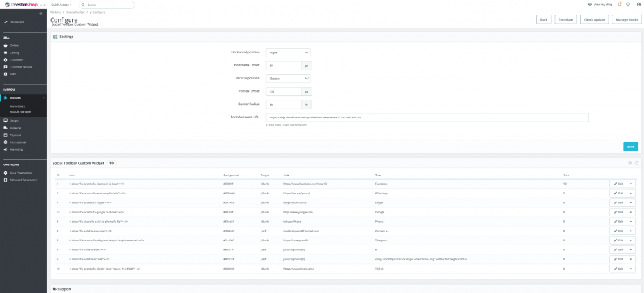The width and height of the screenshot is (644, 293).
Task: Open Module Manager in the sidebar
Action: [21, 111]
